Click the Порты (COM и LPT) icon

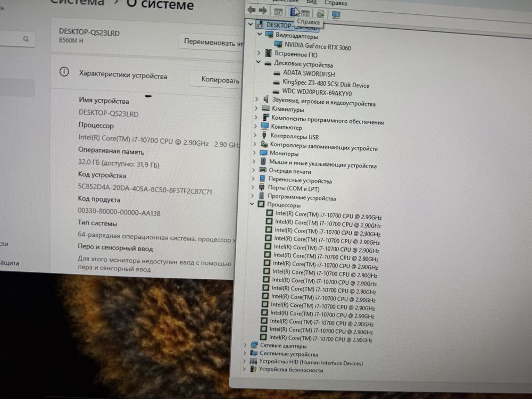pyautogui.click(x=262, y=187)
